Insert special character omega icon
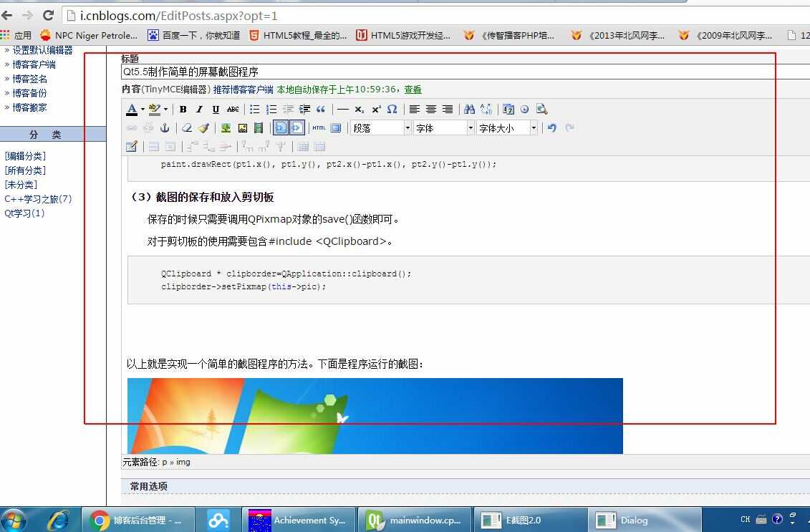 [x=392, y=109]
